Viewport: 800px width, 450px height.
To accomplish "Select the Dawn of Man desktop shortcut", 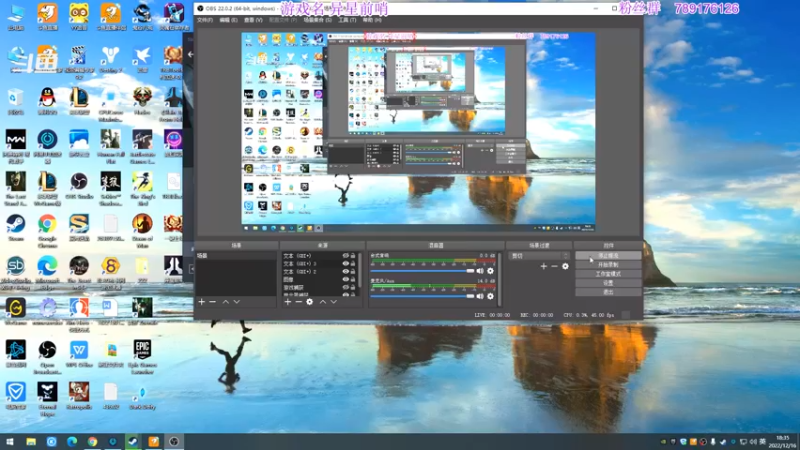I will (142, 231).
